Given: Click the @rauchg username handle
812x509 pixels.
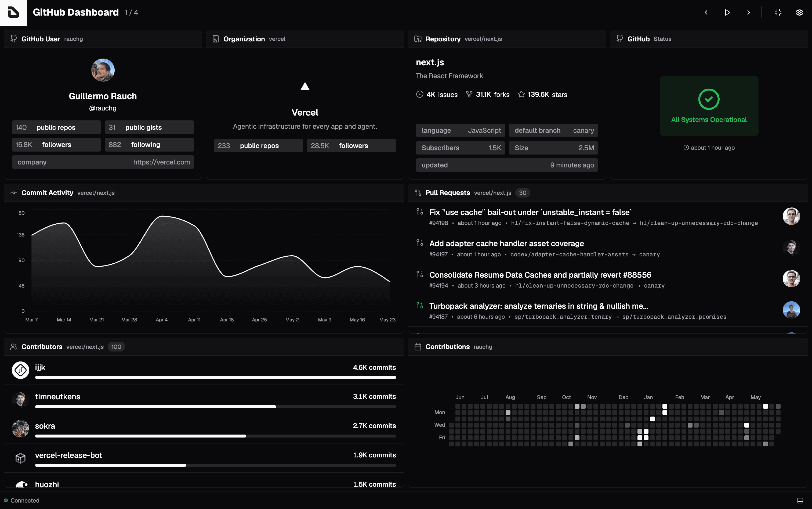Looking at the screenshot, I should tap(103, 108).
